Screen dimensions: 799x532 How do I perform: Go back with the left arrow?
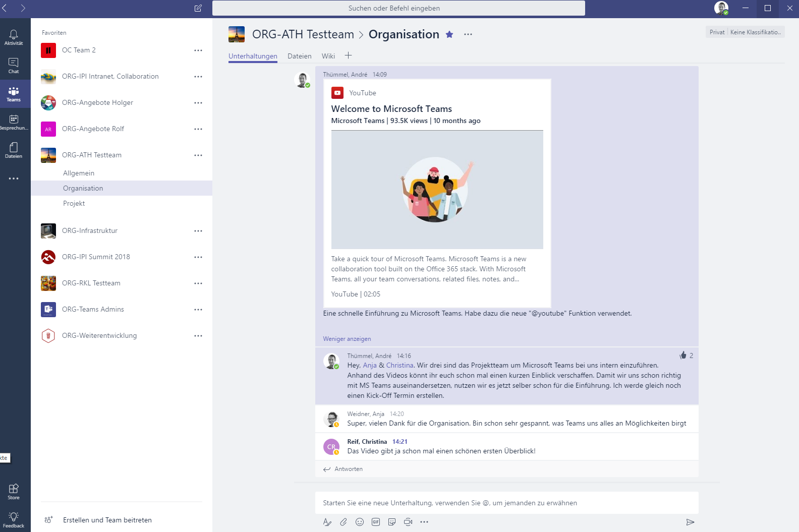coord(5,8)
